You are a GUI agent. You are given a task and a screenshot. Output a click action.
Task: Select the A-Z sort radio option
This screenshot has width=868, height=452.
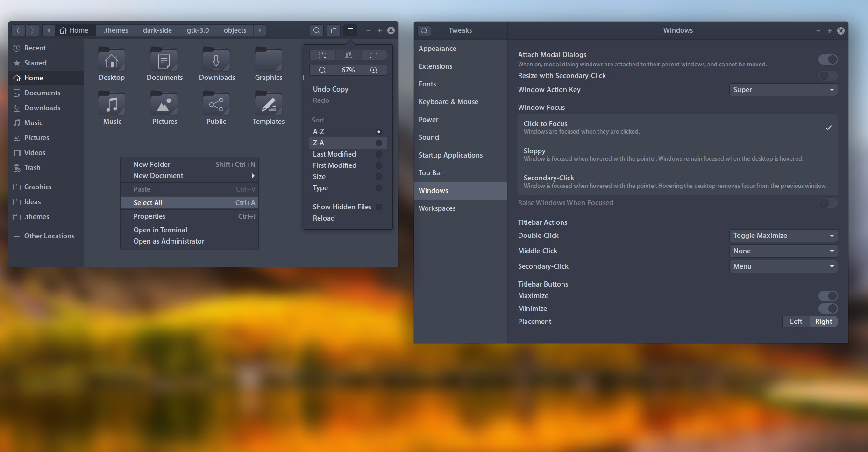tap(348, 132)
